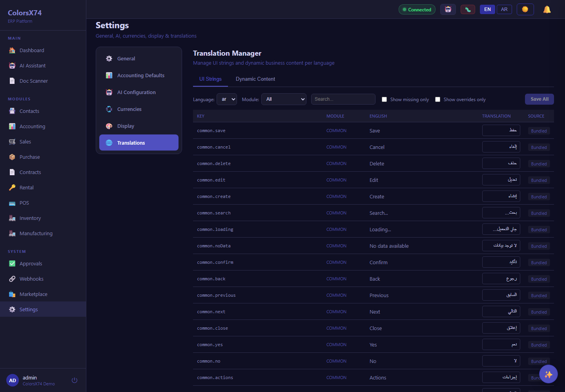Enable Show missing only checkbox

(x=384, y=99)
